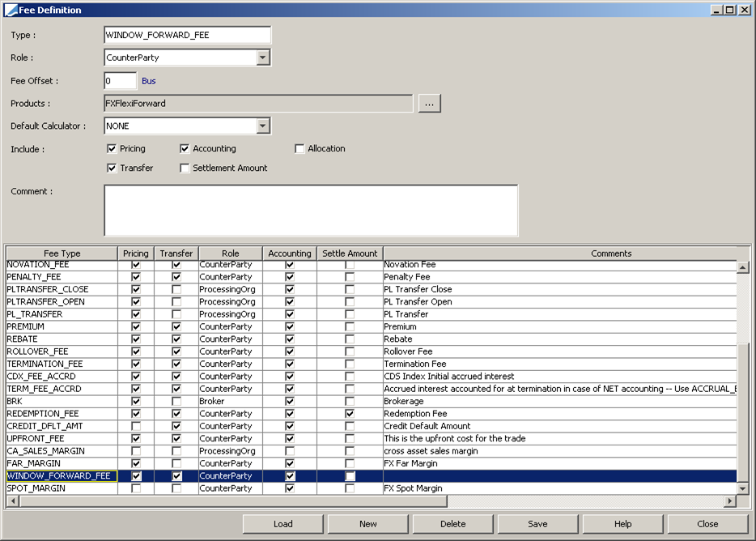Click the horizontal scrollbar thumb

point(233,501)
